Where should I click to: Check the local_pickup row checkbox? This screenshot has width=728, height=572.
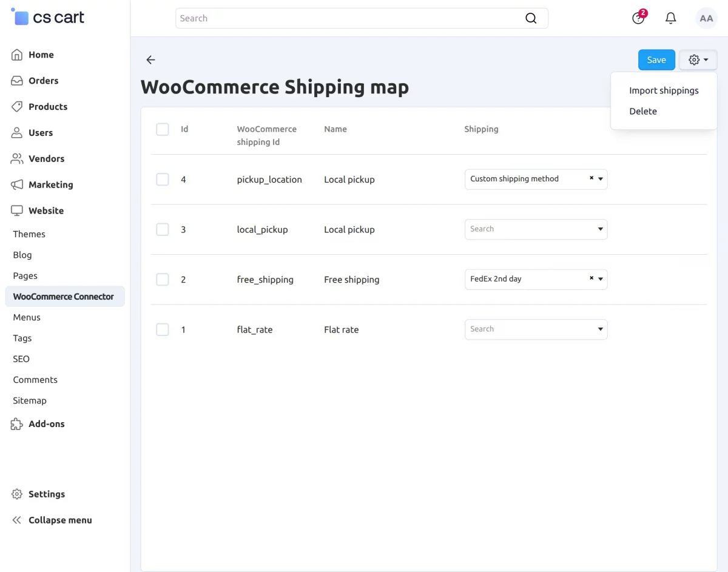pos(163,229)
